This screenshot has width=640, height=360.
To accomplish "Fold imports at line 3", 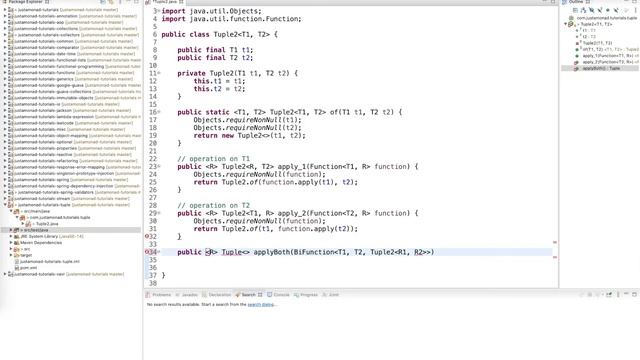I will click(x=159, y=11).
